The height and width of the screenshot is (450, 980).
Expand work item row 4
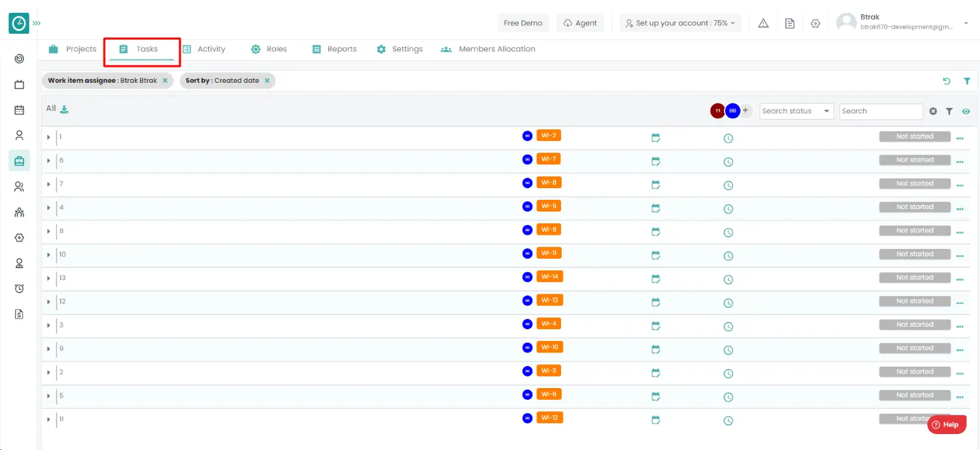coord(48,208)
